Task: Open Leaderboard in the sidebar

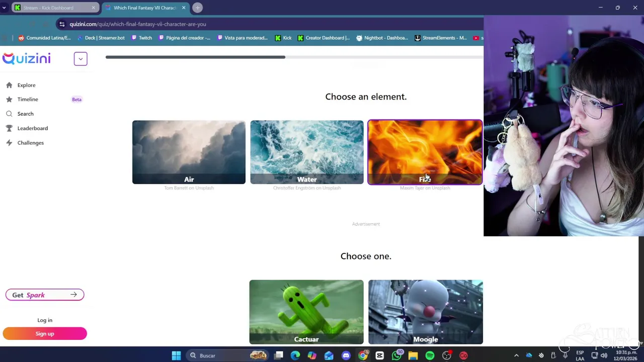Action: [33, 128]
